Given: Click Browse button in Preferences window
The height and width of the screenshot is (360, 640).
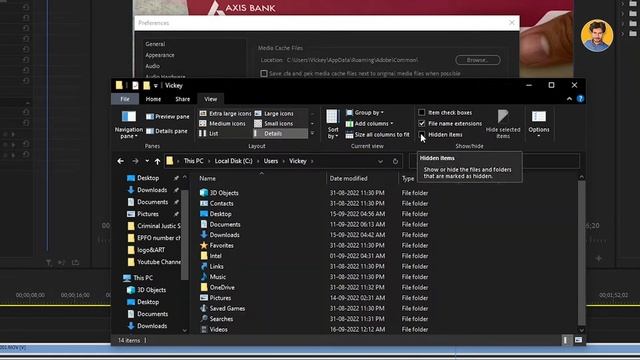Looking at the screenshot, I should tap(478, 60).
